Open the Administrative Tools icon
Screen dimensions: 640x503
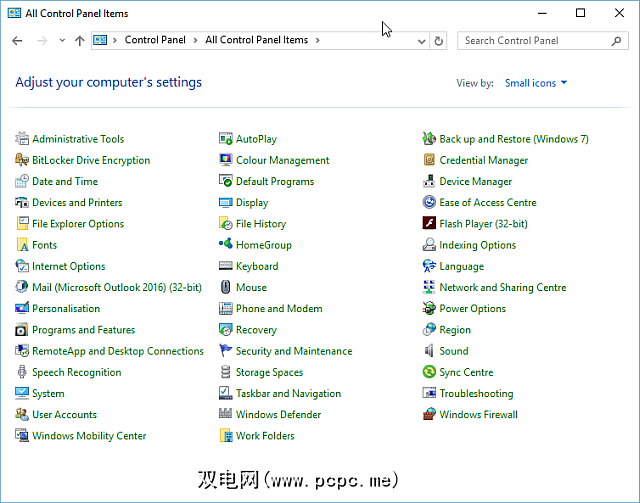pos(22,139)
